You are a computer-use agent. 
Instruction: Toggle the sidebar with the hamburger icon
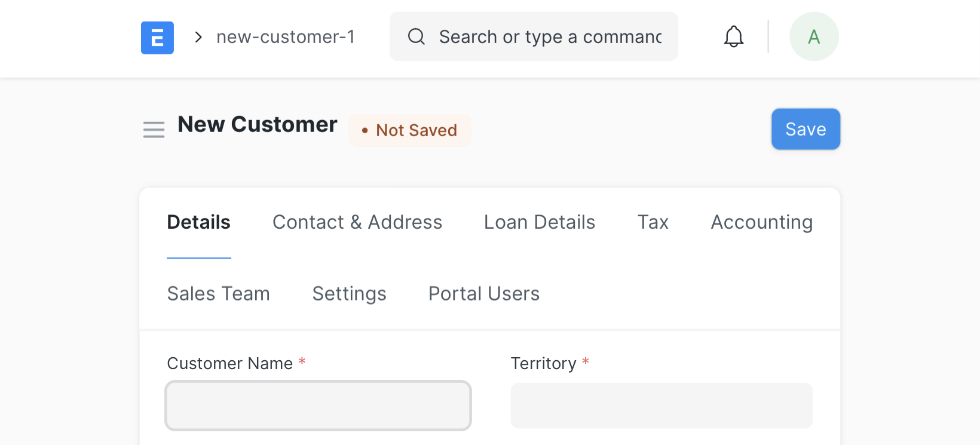tap(154, 129)
